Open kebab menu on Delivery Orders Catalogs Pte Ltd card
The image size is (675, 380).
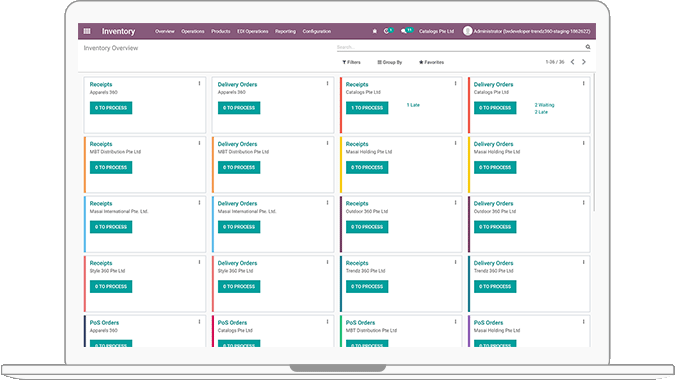click(x=584, y=83)
